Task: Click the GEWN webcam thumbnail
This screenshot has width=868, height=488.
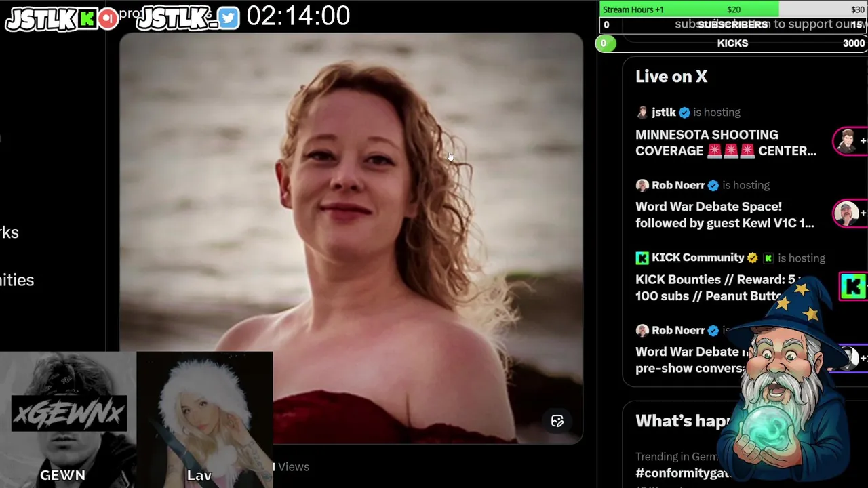Action: (68, 419)
